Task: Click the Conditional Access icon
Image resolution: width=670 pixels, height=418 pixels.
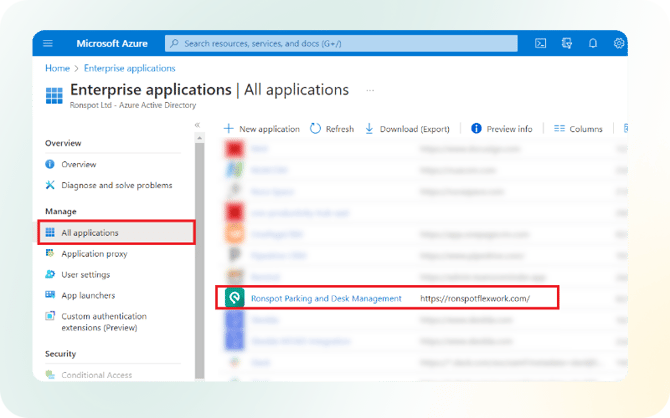Action: 50,375
